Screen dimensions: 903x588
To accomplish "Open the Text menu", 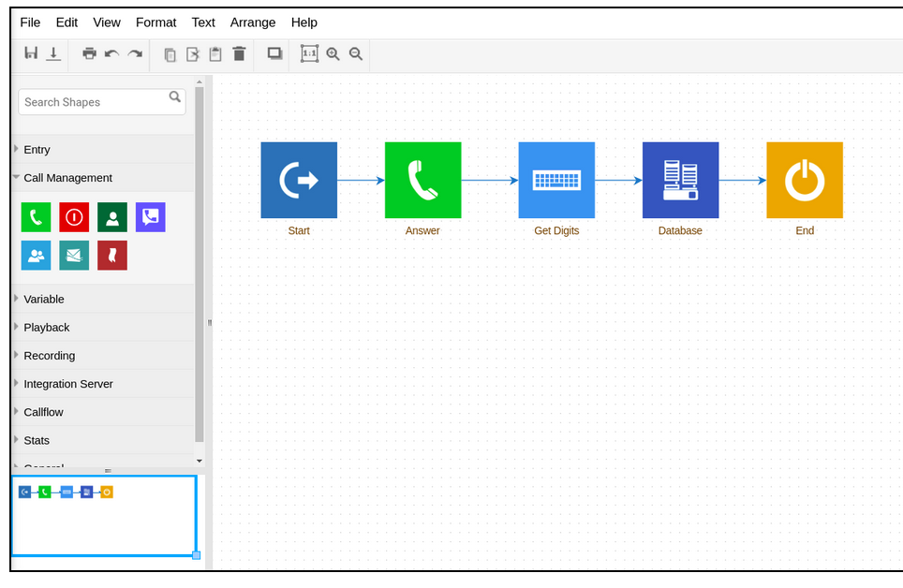I will click(203, 22).
